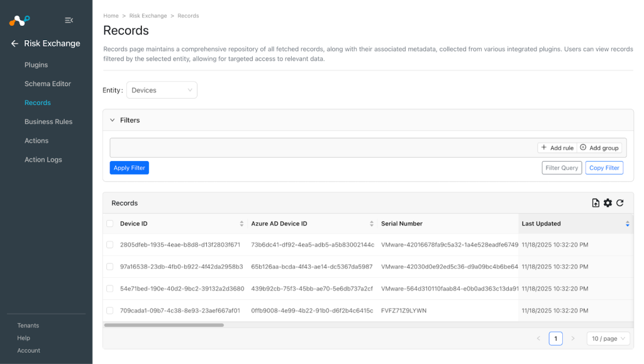This screenshot has height=364, width=644.
Task: Go to Risk Exchange breadcrumb link
Action: click(148, 16)
